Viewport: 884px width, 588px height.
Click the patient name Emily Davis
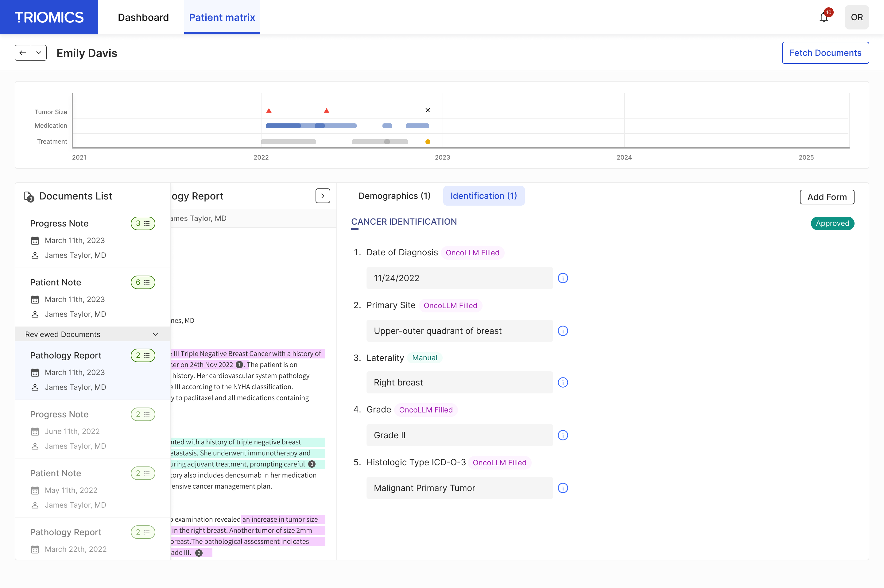[87, 53]
